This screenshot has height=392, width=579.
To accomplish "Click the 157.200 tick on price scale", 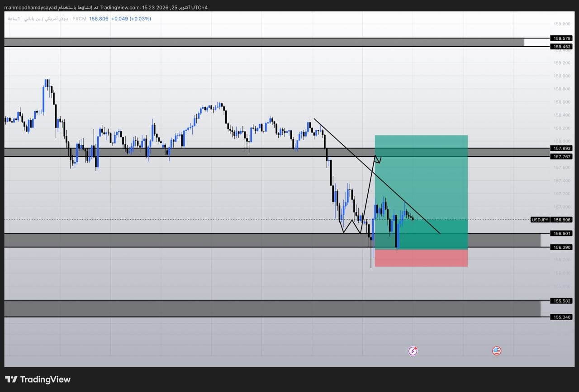I will (x=562, y=194).
